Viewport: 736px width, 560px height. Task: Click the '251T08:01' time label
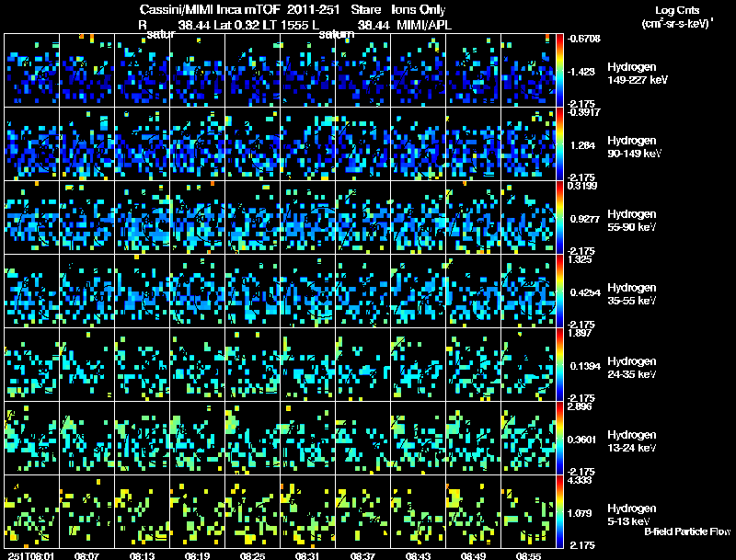click(x=31, y=555)
